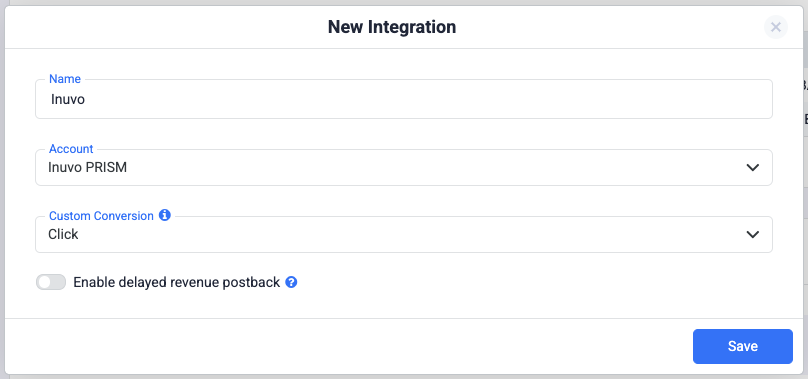Click the Custom Conversion info icon
The height and width of the screenshot is (379, 808).
(x=164, y=215)
